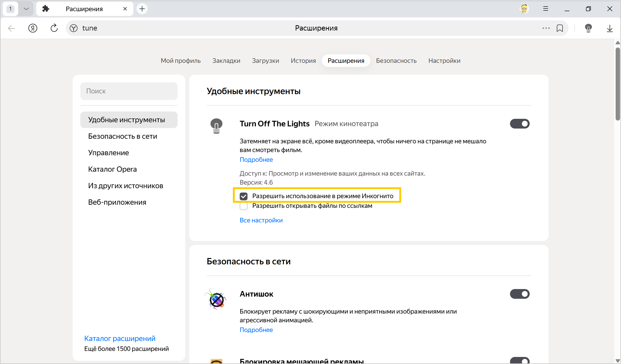Open downloads with the arrow icon
Viewport: 621px width, 364px height.
[x=609, y=28]
